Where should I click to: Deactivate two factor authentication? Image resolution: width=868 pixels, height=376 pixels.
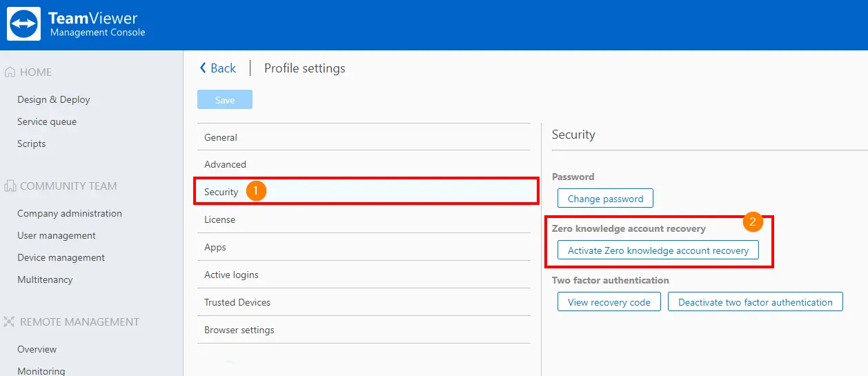tap(756, 301)
